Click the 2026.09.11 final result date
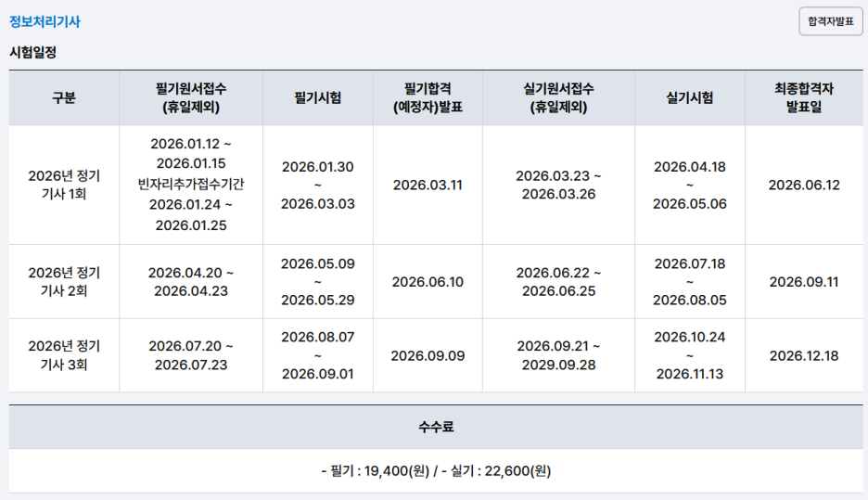The width and height of the screenshot is (868, 500). pyautogui.click(x=804, y=282)
